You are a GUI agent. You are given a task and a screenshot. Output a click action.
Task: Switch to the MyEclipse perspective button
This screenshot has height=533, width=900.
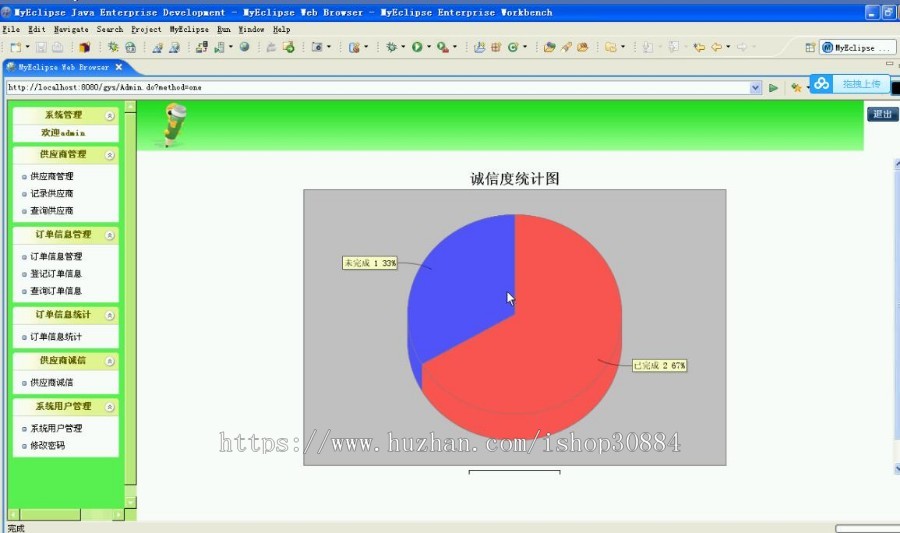click(x=856, y=48)
